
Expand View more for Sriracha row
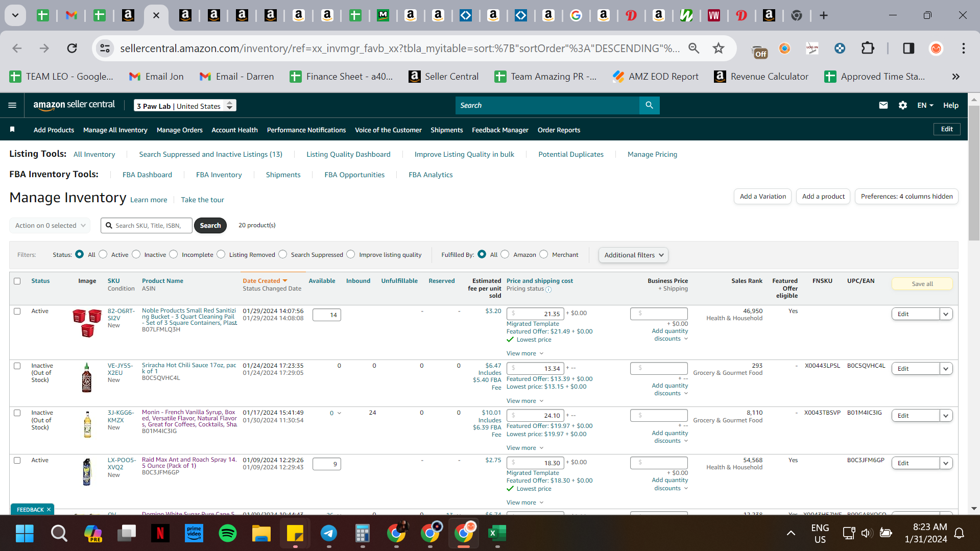point(525,401)
